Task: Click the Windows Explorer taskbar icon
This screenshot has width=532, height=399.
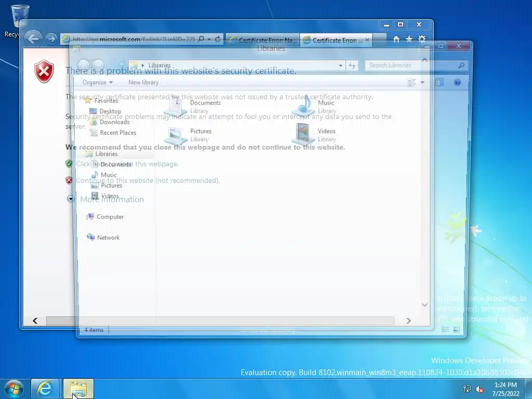Action: tap(78, 389)
